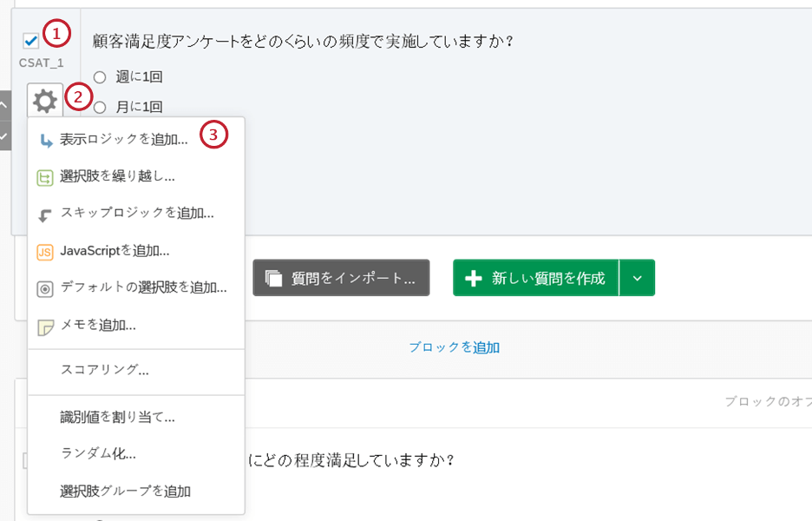Click the default choices target icon
Screen dimensions: 812x521
coord(45,289)
